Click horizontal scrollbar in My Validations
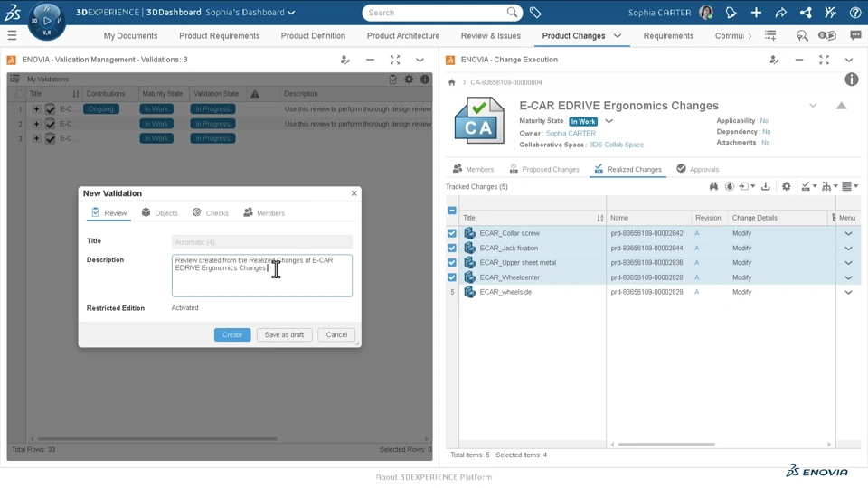 (x=157, y=439)
